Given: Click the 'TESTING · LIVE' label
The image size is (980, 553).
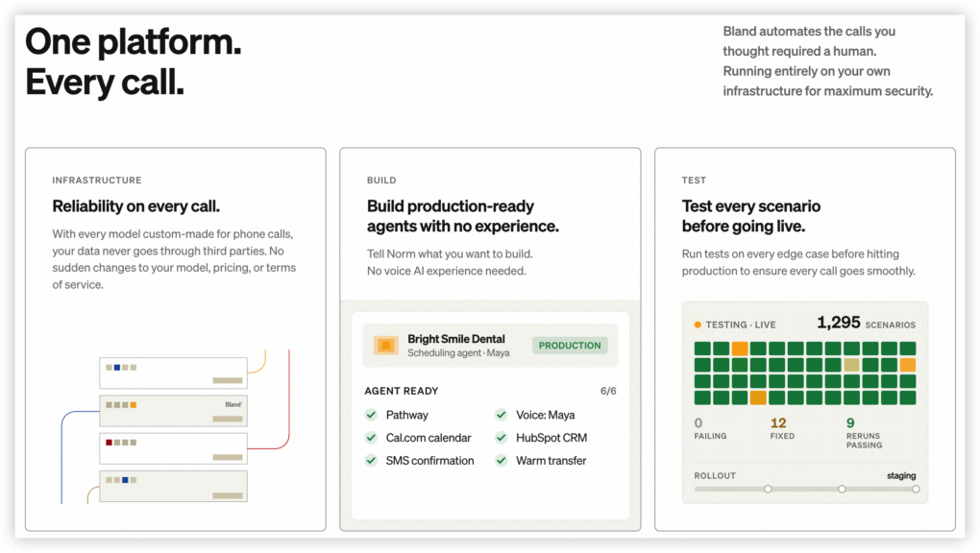Looking at the screenshot, I should click(741, 325).
